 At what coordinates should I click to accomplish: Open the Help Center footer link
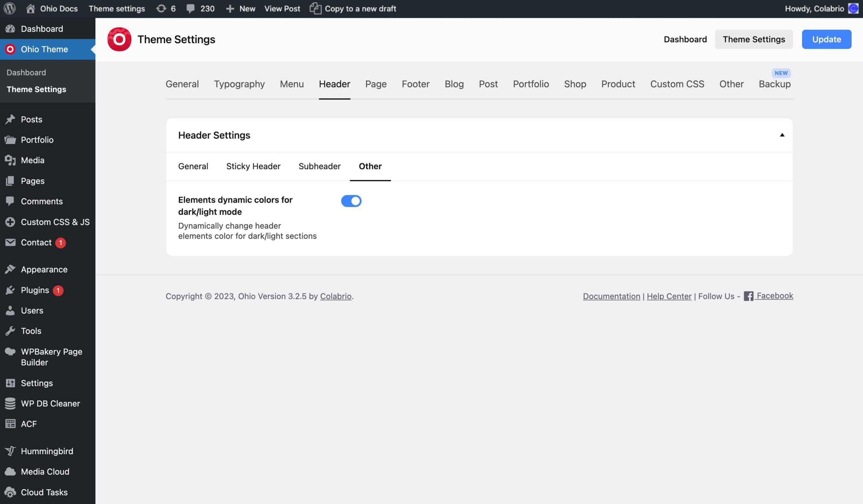tap(669, 296)
